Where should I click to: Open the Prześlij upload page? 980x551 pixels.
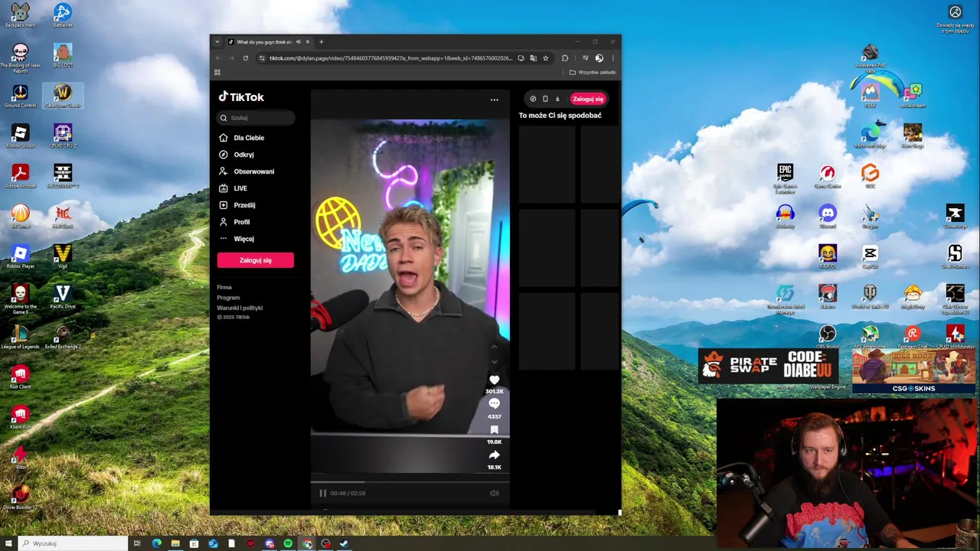(x=237, y=205)
